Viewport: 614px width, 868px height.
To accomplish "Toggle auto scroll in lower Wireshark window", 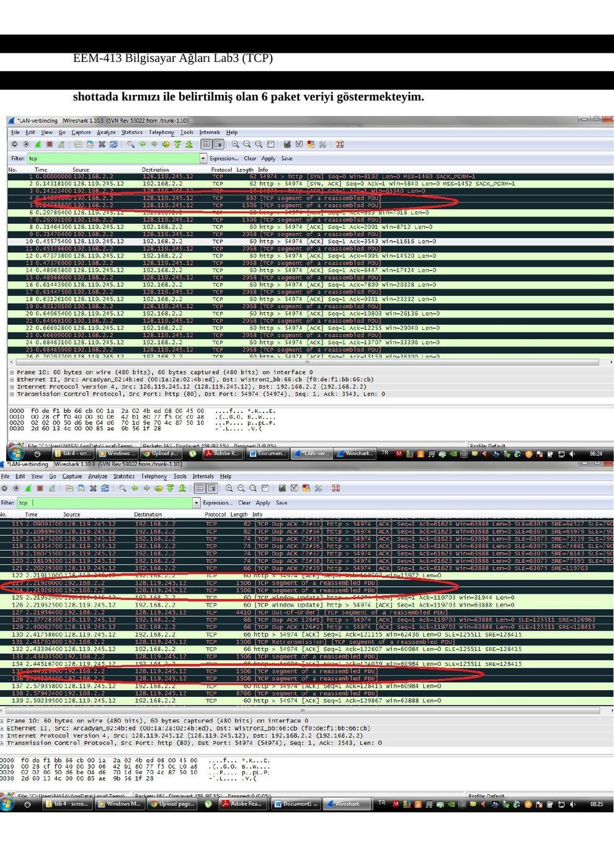I will pos(211,489).
